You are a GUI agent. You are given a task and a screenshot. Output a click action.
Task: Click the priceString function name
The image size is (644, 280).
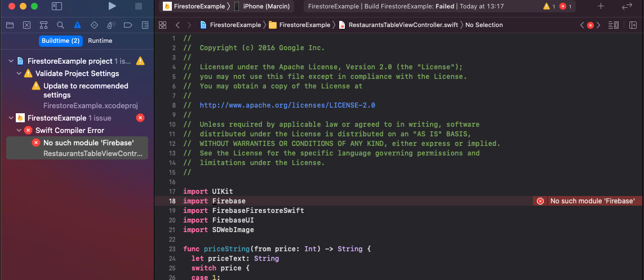coord(227,249)
